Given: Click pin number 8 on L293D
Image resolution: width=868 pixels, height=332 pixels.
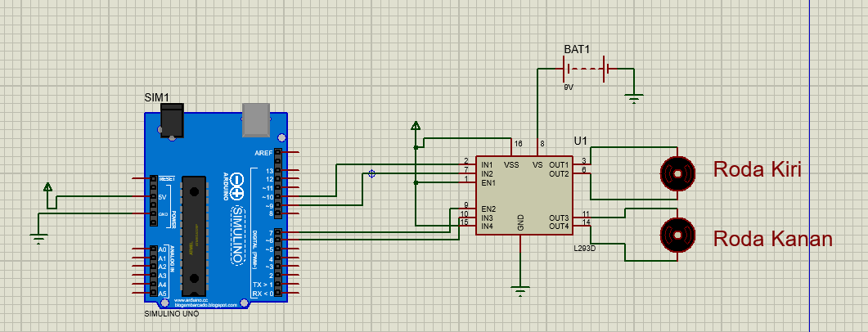Looking at the screenshot, I should coord(542,143).
